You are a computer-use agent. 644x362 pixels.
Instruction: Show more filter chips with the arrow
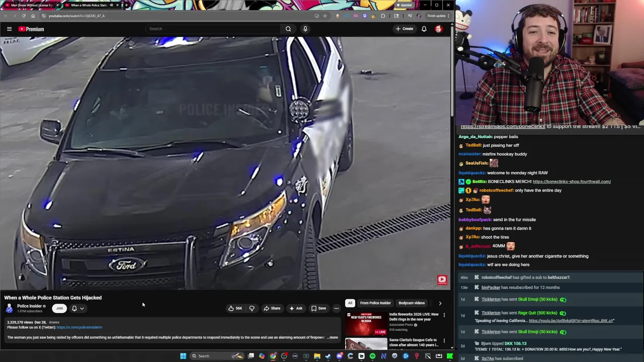coord(440,303)
